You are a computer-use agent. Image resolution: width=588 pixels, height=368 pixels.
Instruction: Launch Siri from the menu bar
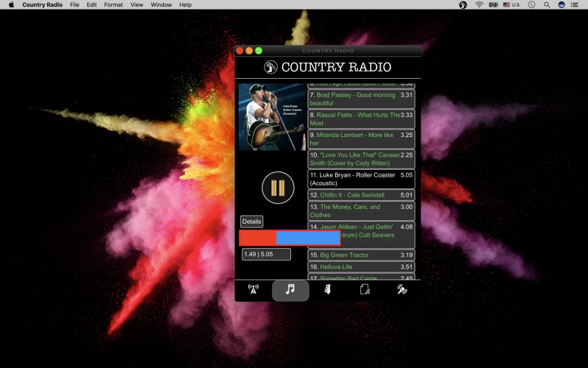[x=562, y=5]
